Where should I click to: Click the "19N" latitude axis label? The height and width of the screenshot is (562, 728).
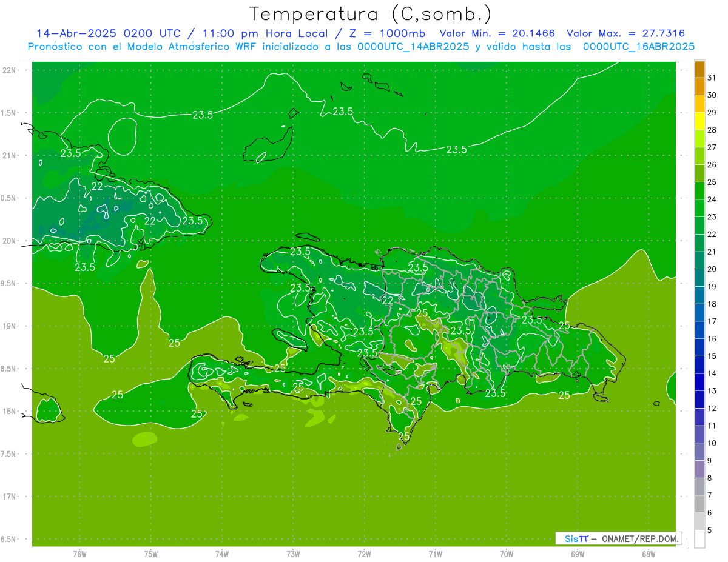[x=10, y=326]
